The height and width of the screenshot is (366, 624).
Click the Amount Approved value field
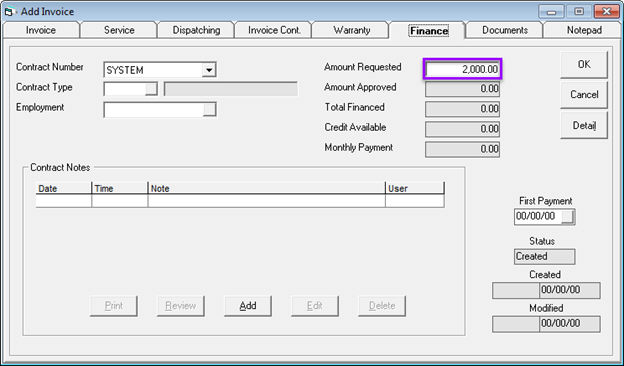pos(462,89)
